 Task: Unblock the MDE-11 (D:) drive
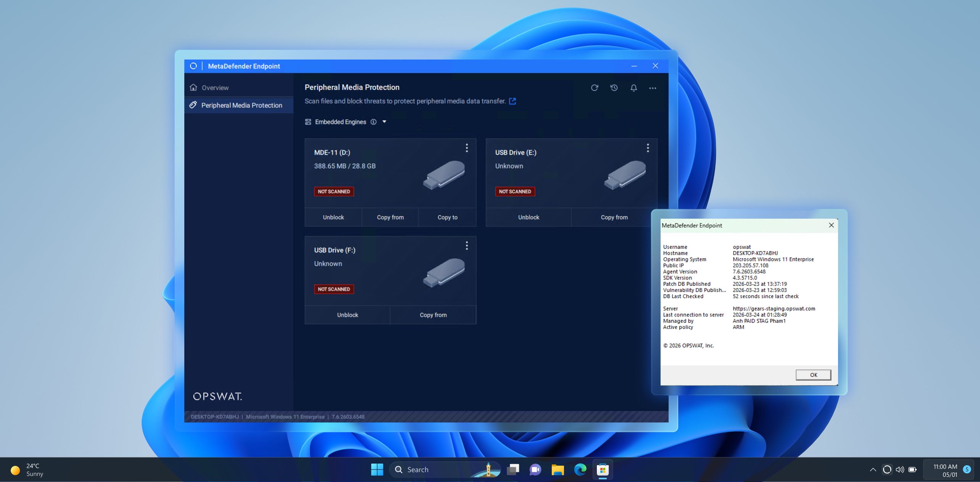pos(333,217)
